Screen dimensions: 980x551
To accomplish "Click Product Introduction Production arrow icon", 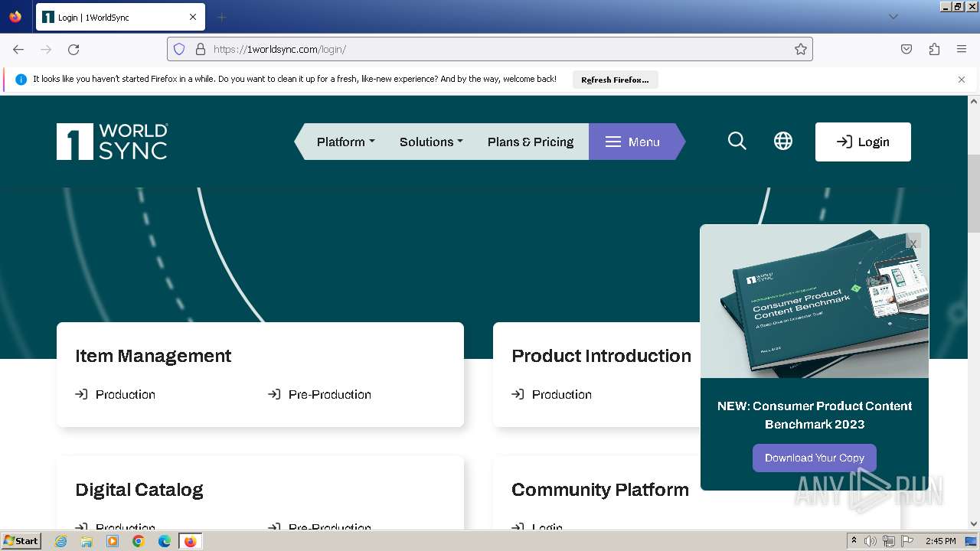I will pos(518,394).
